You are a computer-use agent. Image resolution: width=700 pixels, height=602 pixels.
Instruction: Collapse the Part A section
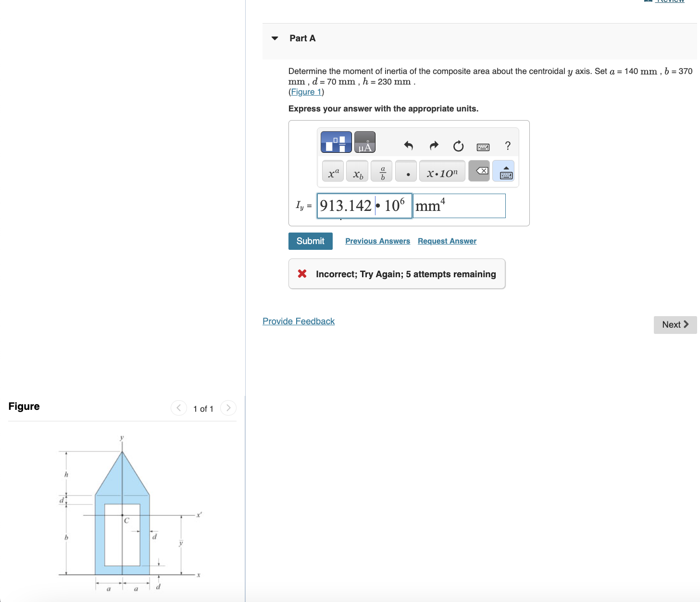[x=275, y=38]
